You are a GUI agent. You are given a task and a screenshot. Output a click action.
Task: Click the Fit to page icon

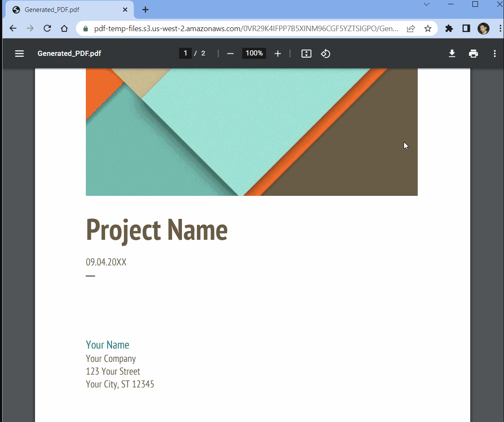coord(306,53)
